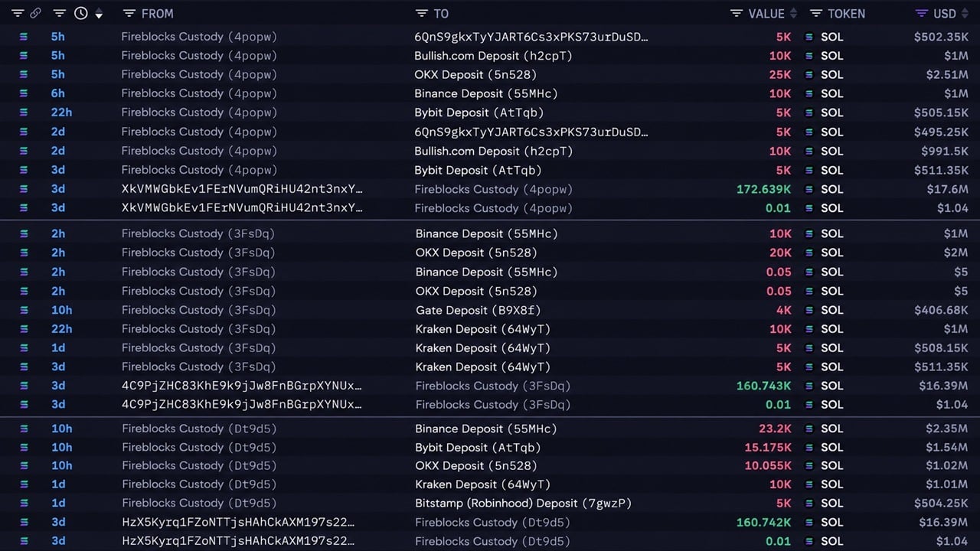The image size is (980, 551).
Task: Open Bullish.com Deposit (h2cpT) in $991.5K row
Action: (493, 151)
